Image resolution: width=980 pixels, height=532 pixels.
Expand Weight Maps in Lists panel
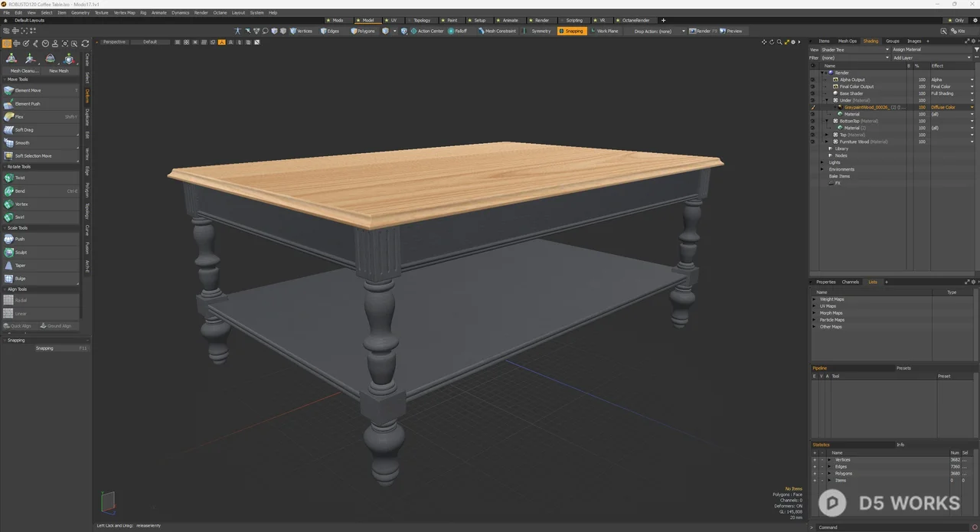(815, 299)
